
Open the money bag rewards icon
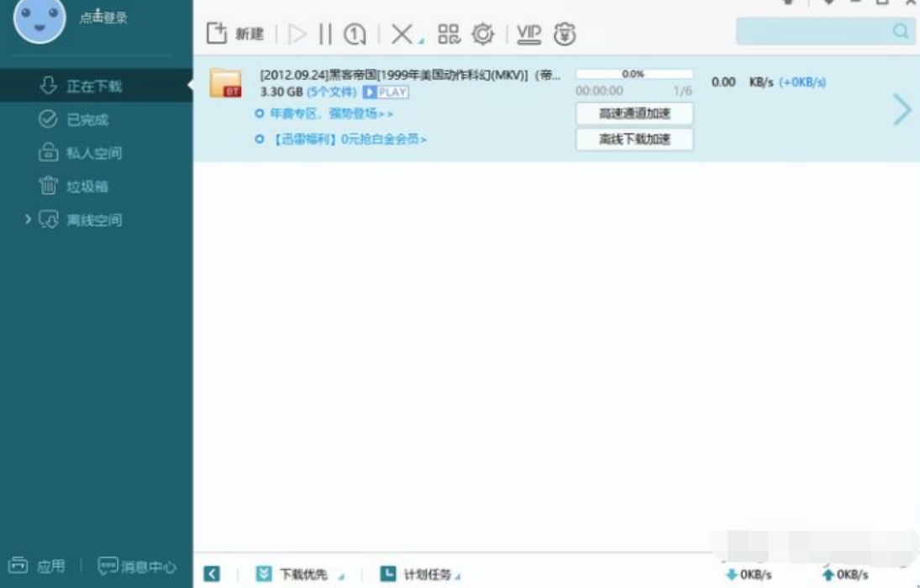click(565, 34)
